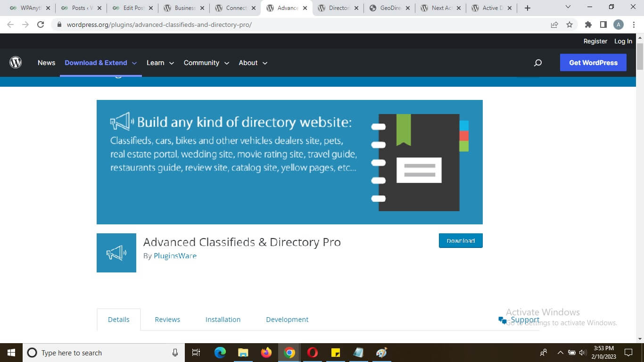Open the PluginsWare author link

175,256
